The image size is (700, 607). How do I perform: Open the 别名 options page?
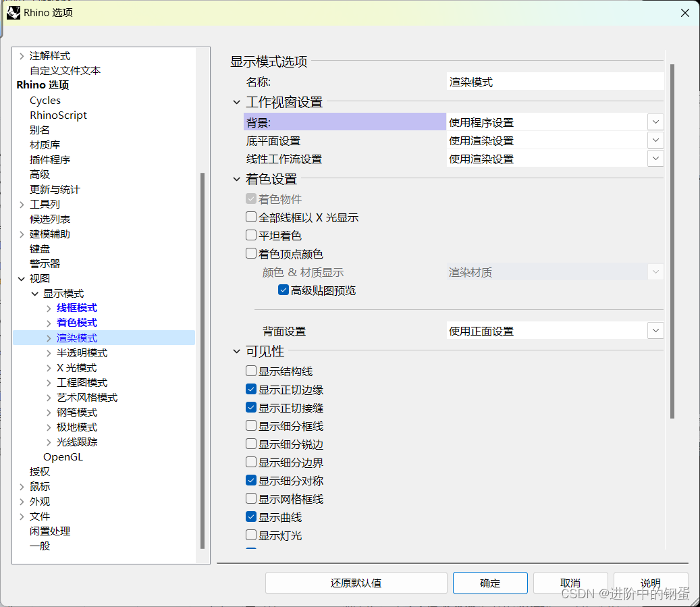tap(39, 130)
